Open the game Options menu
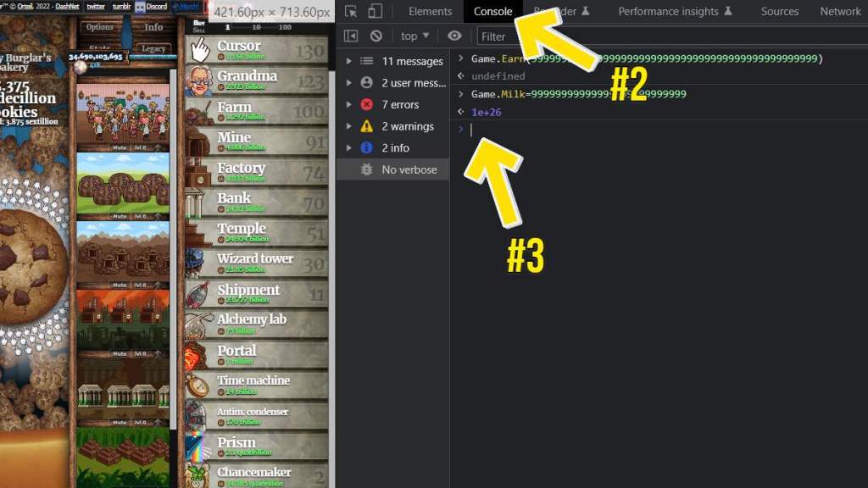The width and height of the screenshot is (868, 488). (x=100, y=26)
